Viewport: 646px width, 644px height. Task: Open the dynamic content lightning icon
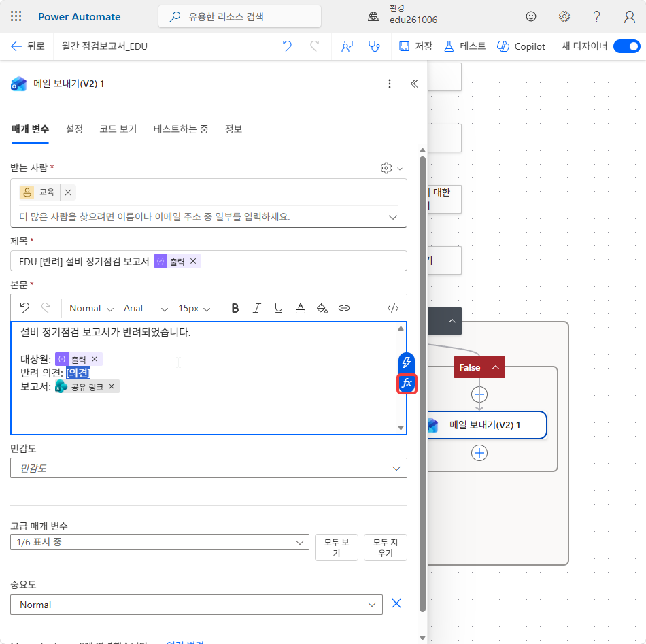(x=407, y=362)
